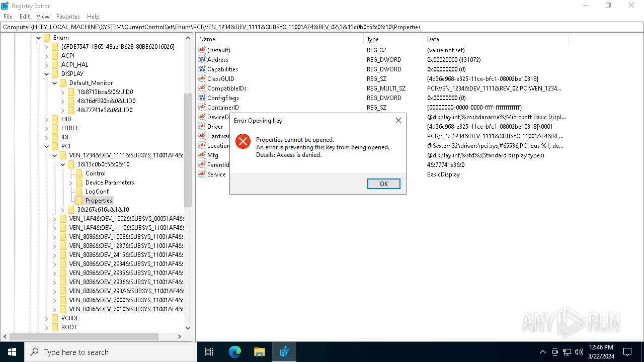Click the Address DWORD value icon
644x362 pixels.
[x=202, y=59]
